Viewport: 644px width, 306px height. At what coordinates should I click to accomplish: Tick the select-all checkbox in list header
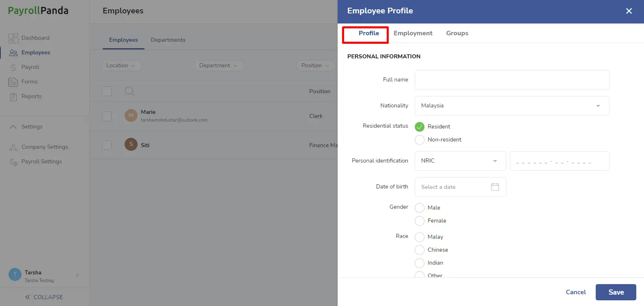(107, 91)
